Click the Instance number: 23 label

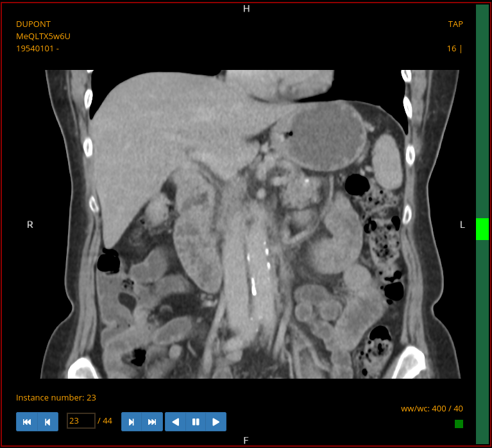56,397
